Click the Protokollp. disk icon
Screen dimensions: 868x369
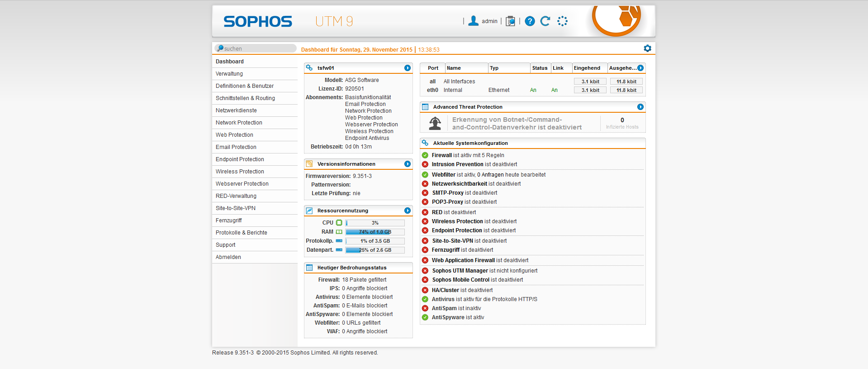pyautogui.click(x=339, y=241)
